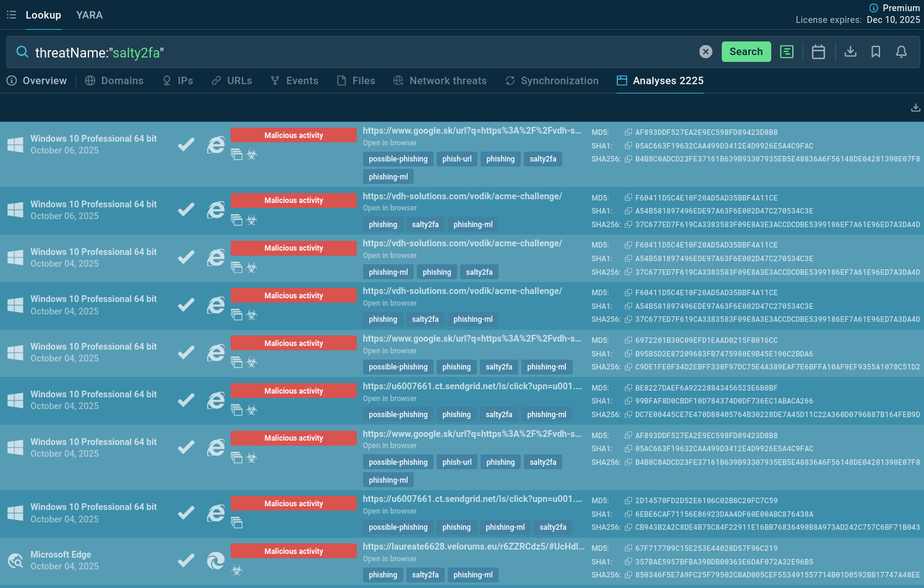Open the calendar date filter icon

click(x=818, y=52)
